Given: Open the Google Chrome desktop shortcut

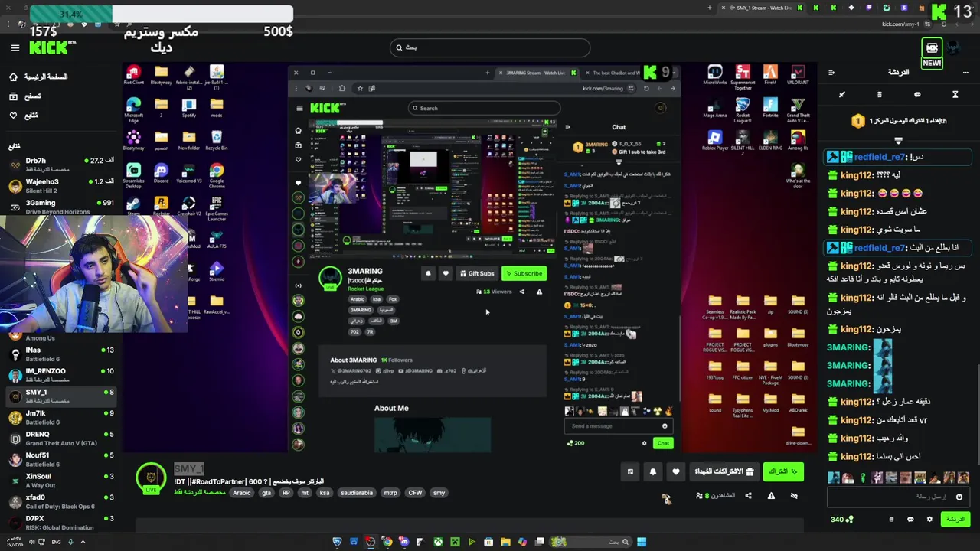Looking at the screenshot, I should 217,176.
